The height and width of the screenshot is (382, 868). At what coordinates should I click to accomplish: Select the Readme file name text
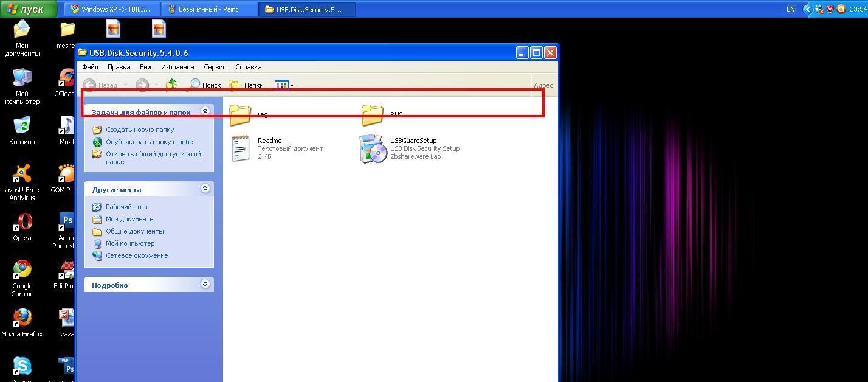coord(269,141)
